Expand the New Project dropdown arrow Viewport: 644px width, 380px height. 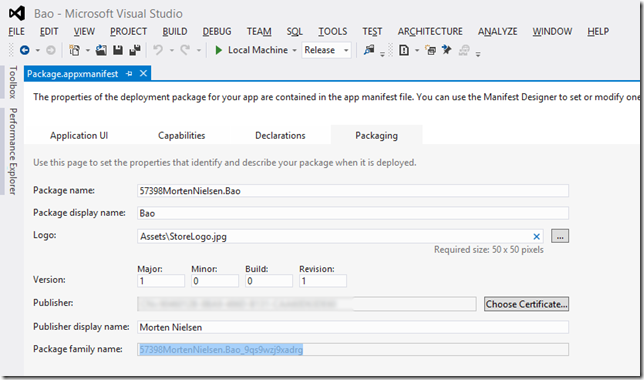[87, 51]
